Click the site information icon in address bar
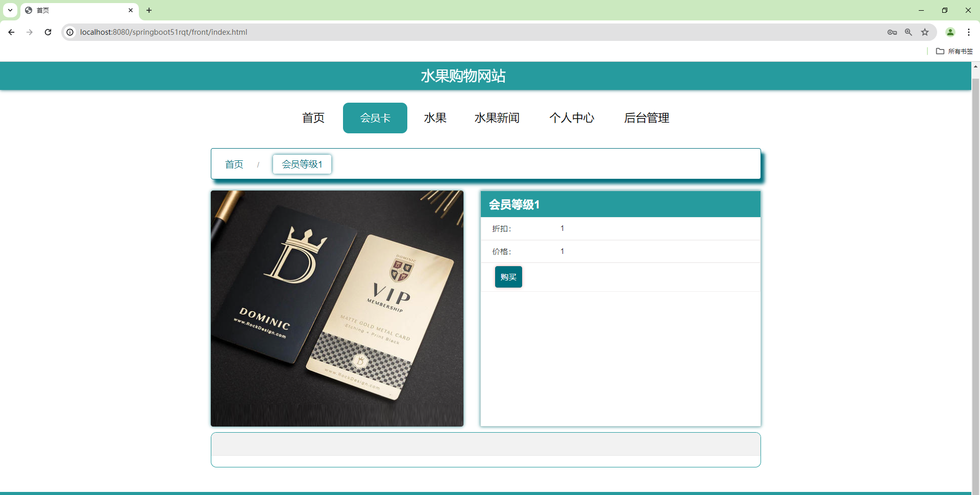 (x=69, y=32)
